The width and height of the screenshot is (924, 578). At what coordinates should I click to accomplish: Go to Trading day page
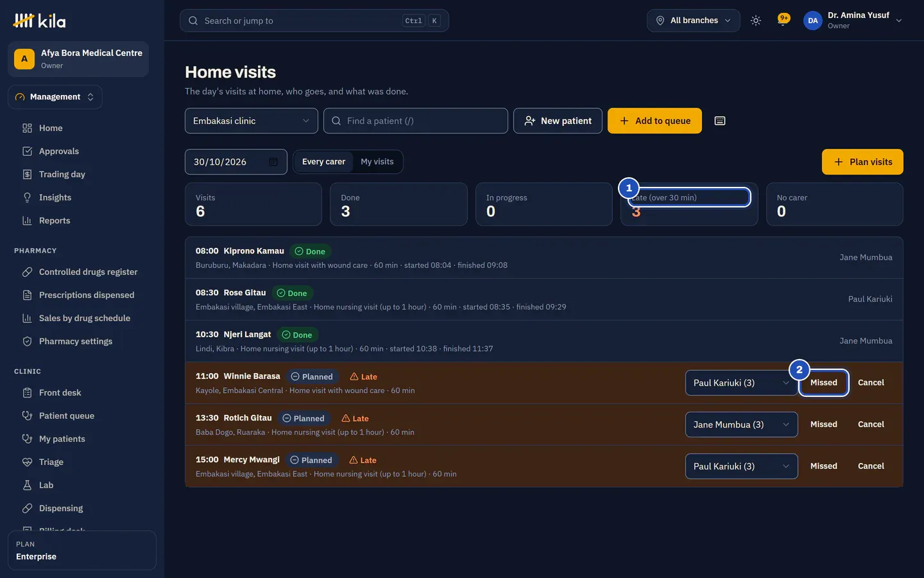pyautogui.click(x=82, y=174)
